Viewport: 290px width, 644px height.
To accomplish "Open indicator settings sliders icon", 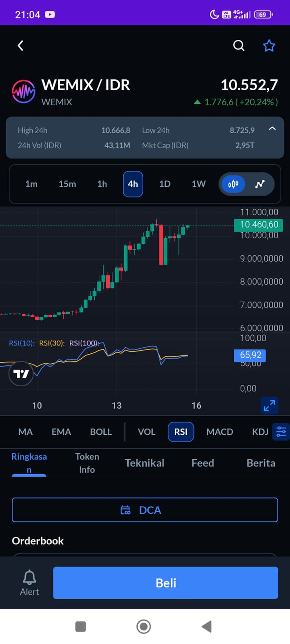I will click(x=281, y=432).
